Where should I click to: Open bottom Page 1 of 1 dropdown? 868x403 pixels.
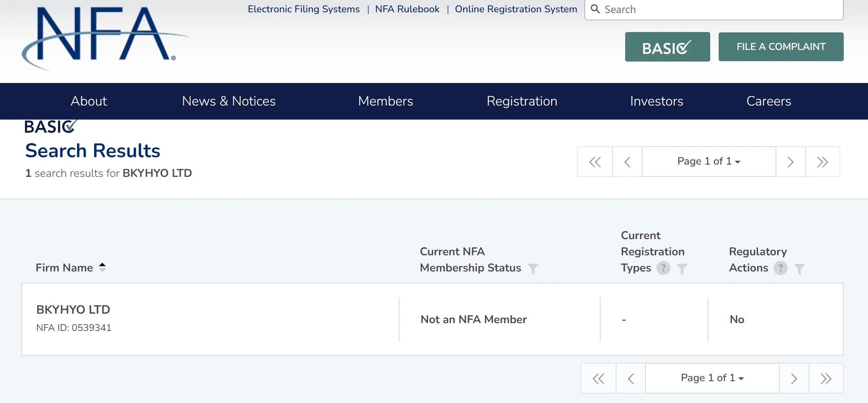[712, 378]
